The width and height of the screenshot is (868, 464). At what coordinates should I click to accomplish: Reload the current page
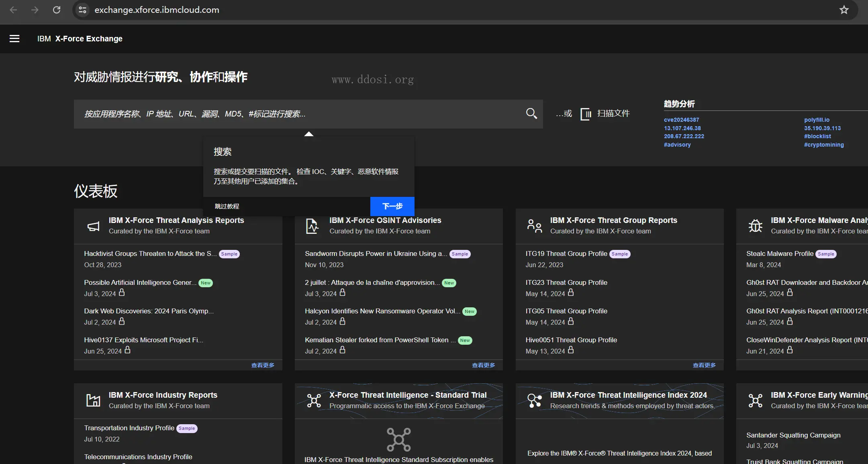pyautogui.click(x=57, y=10)
